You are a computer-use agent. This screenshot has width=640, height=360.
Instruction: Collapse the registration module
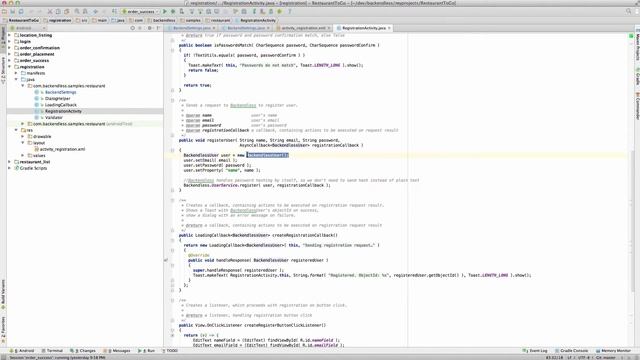[9, 67]
